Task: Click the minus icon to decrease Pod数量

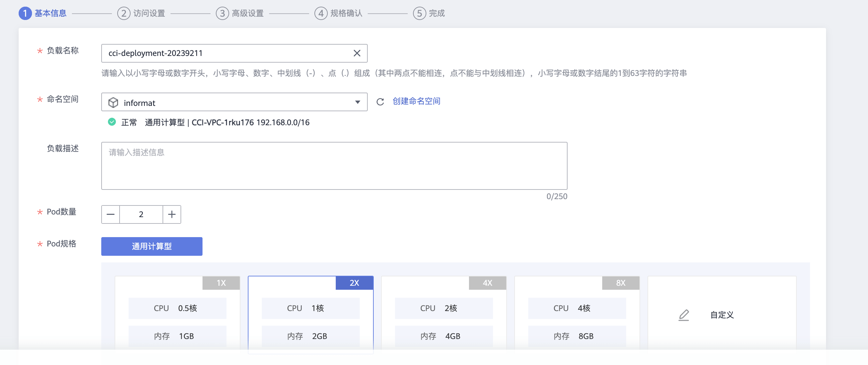Action: pyautogui.click(x=110, y=214)
